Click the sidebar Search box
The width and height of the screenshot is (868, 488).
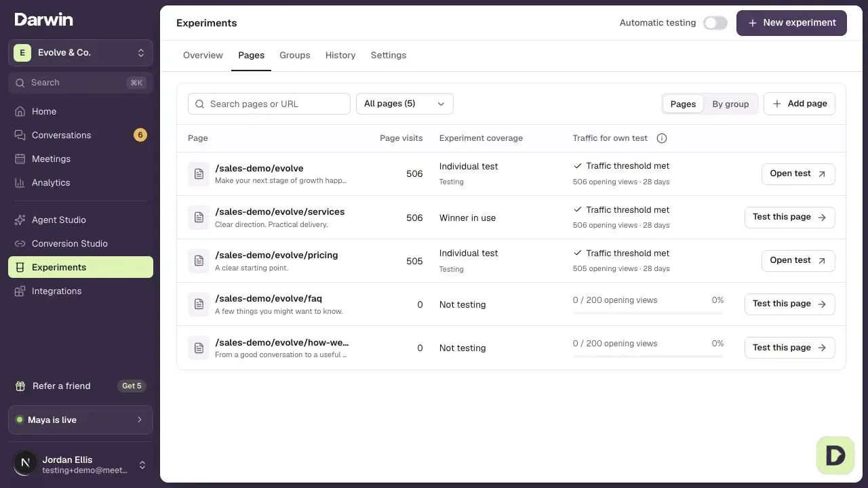pyautogui.click(x=81, y=83)
